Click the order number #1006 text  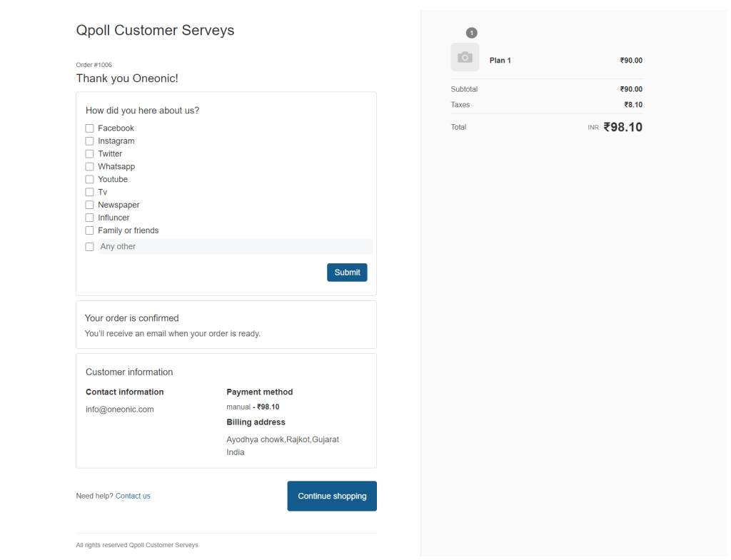[x=94, y=65]
